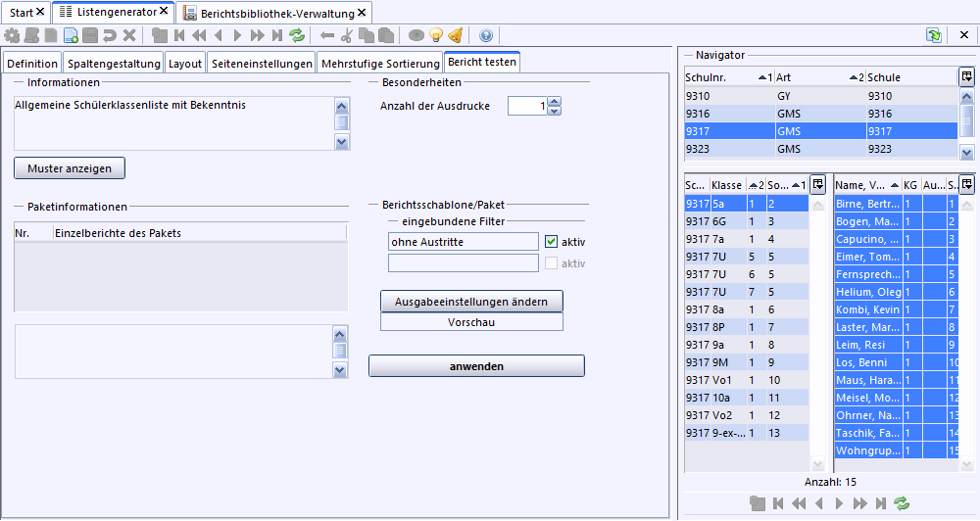This screenshot has width=980, height=521.
Task: Increase Anzahl der Ausdrucke with up arrow
Action: [555, 101]
